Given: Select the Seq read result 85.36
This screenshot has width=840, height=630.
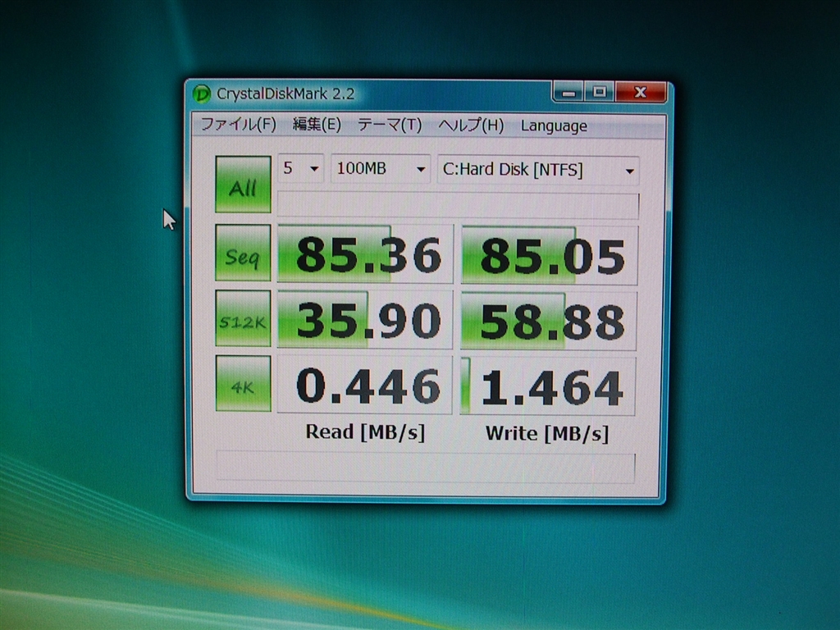Looking at the screenshot, I should [365, 254].
